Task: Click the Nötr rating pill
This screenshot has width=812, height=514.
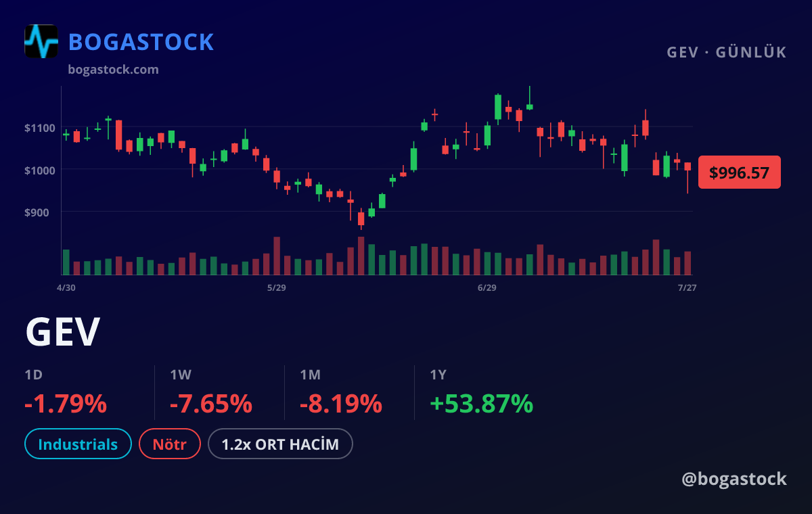Action: [x=170, y=444]
